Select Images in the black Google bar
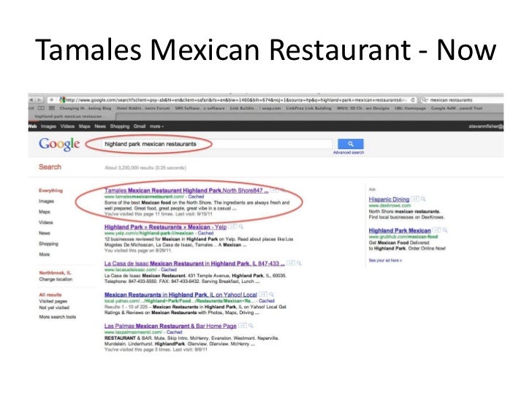This screenshot has height=399, width=532. (48, 126)
